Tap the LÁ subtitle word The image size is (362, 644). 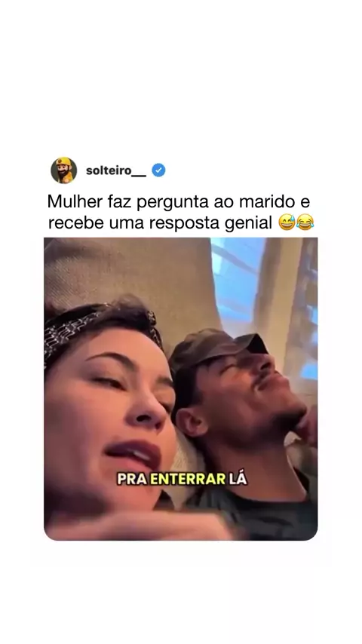tap(238, 479)
